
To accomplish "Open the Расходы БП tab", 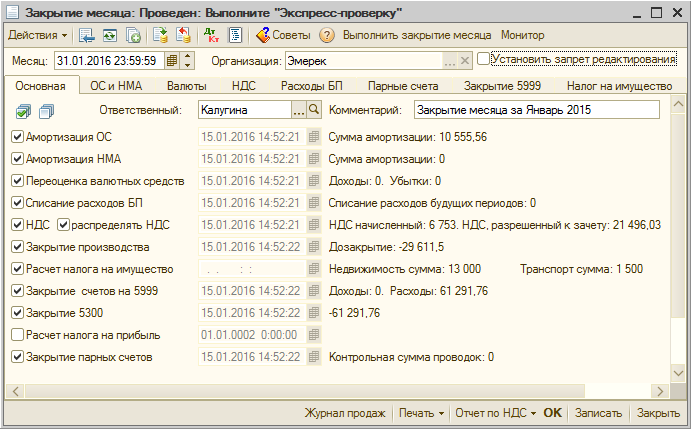I will (311, 86).
